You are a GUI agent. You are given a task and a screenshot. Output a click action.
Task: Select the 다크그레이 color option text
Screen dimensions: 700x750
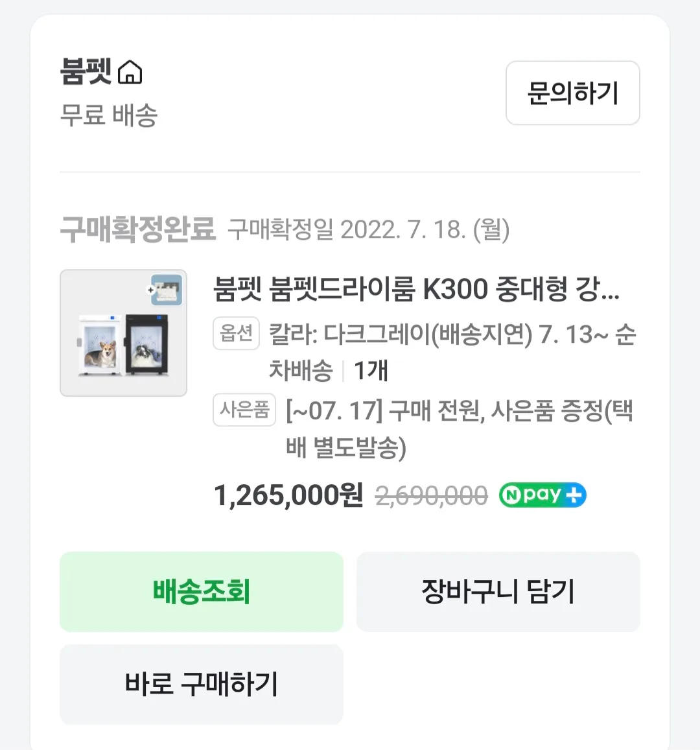(x=428, y=334)
